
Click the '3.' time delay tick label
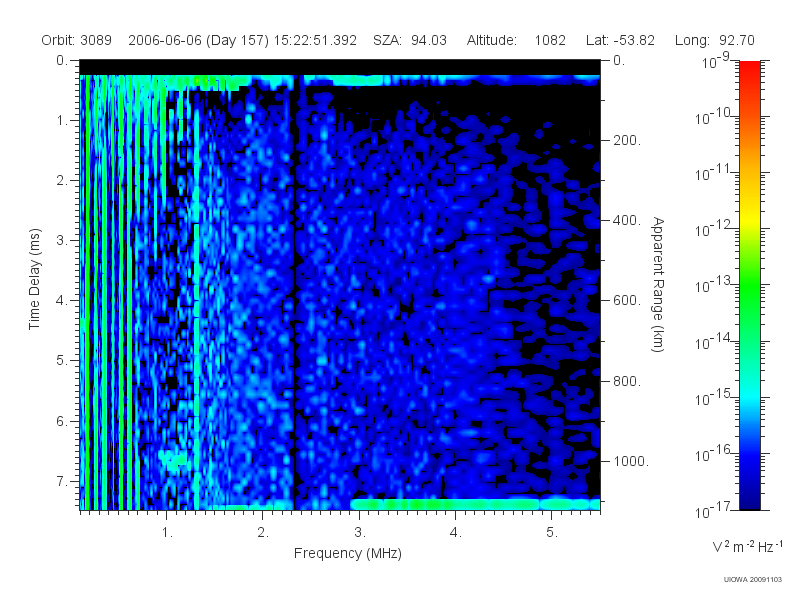coord(62,240)
